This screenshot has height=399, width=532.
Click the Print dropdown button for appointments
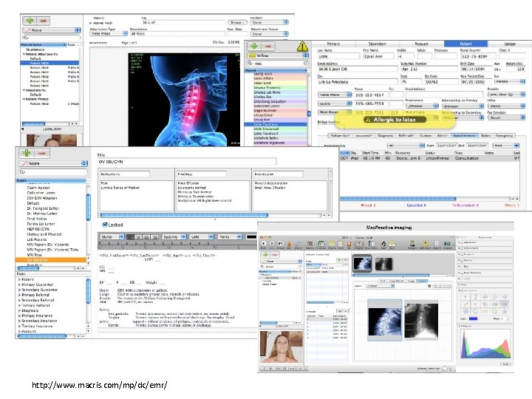pos(506,146)
